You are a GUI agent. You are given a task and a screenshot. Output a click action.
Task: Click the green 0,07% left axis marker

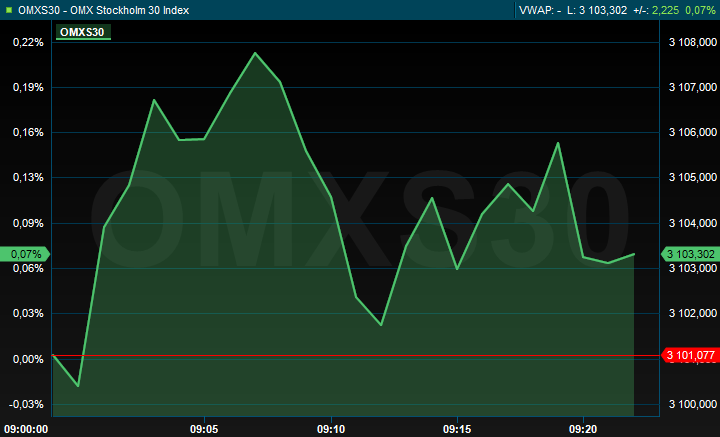point(25,254)
